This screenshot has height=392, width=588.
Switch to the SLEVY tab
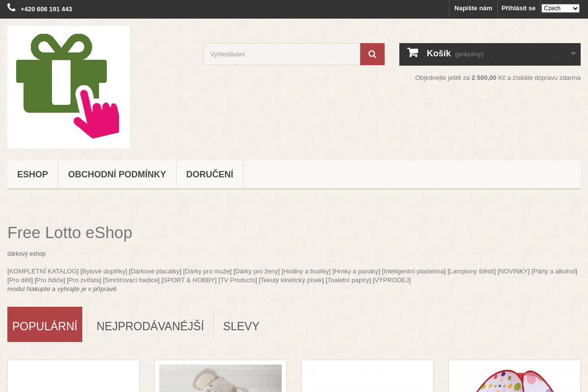pyautogui.click(x=241, y=326)
